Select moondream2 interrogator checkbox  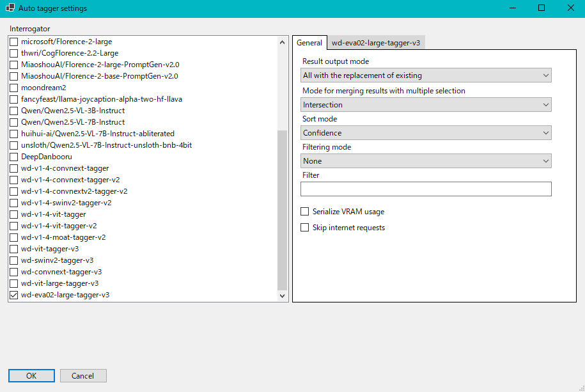coord(14,88)
